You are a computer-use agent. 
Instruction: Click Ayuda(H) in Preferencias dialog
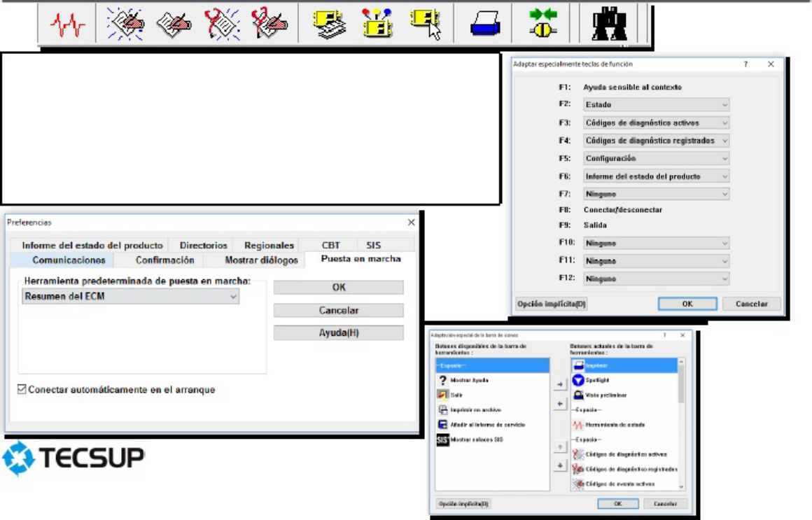pos(339,332)
